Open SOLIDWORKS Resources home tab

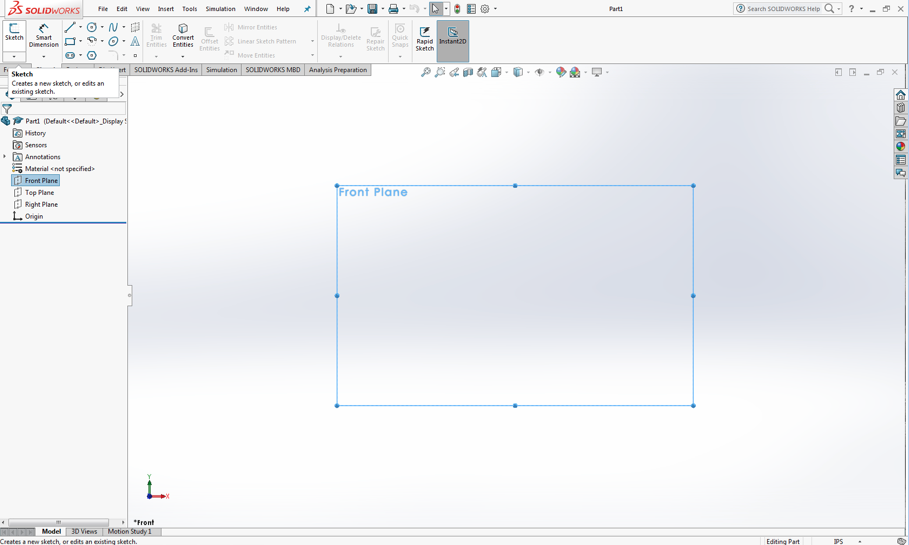pos(900,95)
